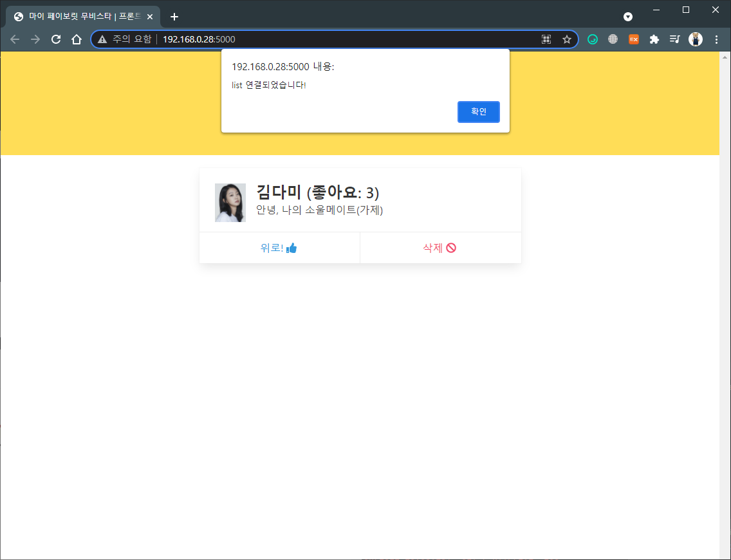Screen dimensions: 731x560
Task: Reload the page with refresh icon
Action: click(56, 39)
